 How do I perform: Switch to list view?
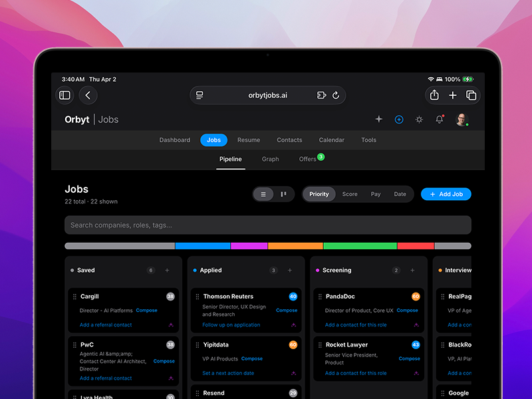coord(263,194)
